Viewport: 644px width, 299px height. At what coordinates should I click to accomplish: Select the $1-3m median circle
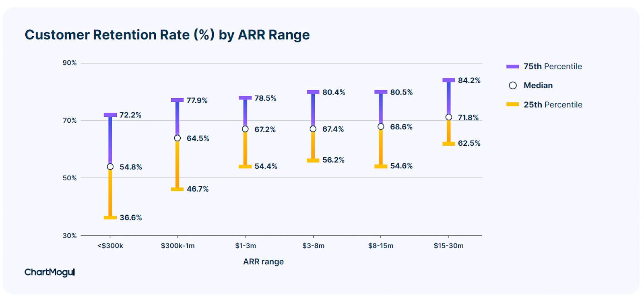click(245, 129)
